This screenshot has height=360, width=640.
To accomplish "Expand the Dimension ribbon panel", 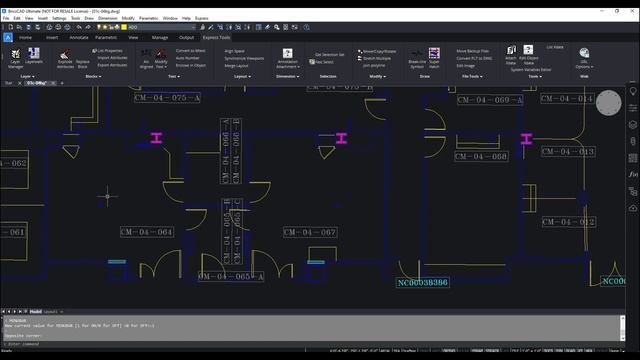I will pyautogui.click(x=288, y=76).
